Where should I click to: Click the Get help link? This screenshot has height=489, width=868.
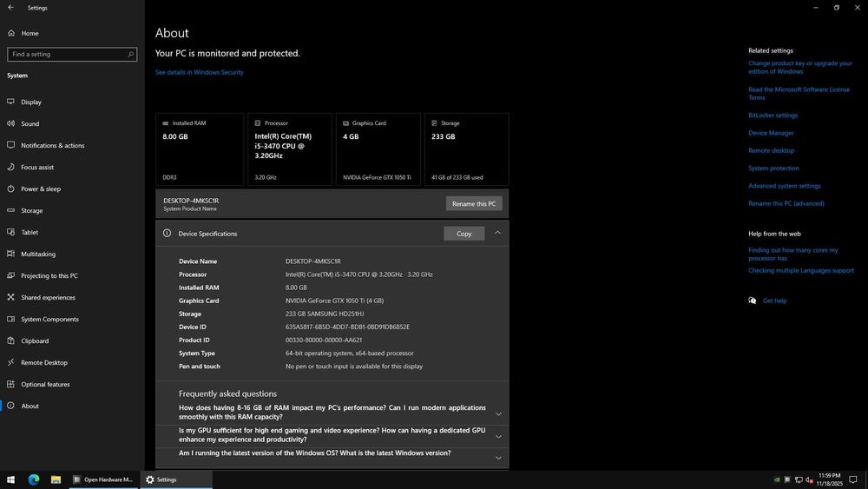click(774, 301)
